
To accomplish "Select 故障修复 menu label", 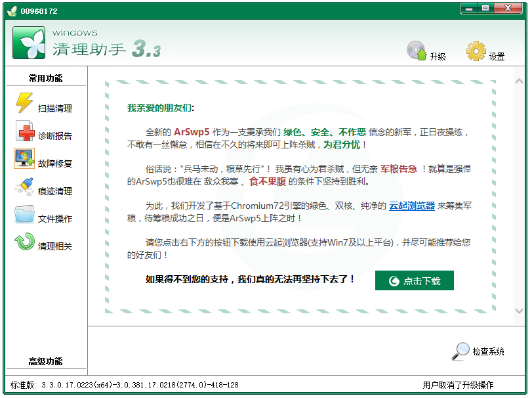I will click(x=55, y=164).
